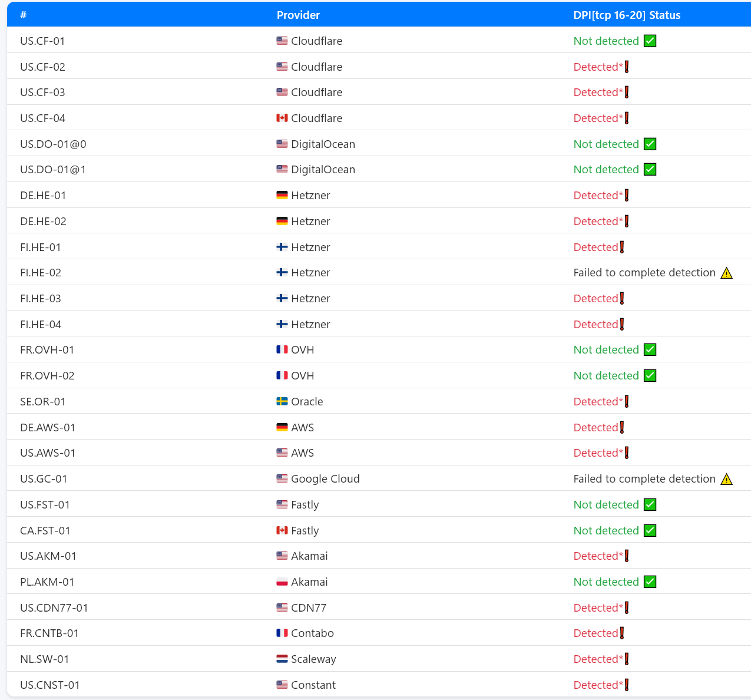Click the 'Constant' provider name
The height and width of the screenshot is (700, 751).
(x=313, y=685)
